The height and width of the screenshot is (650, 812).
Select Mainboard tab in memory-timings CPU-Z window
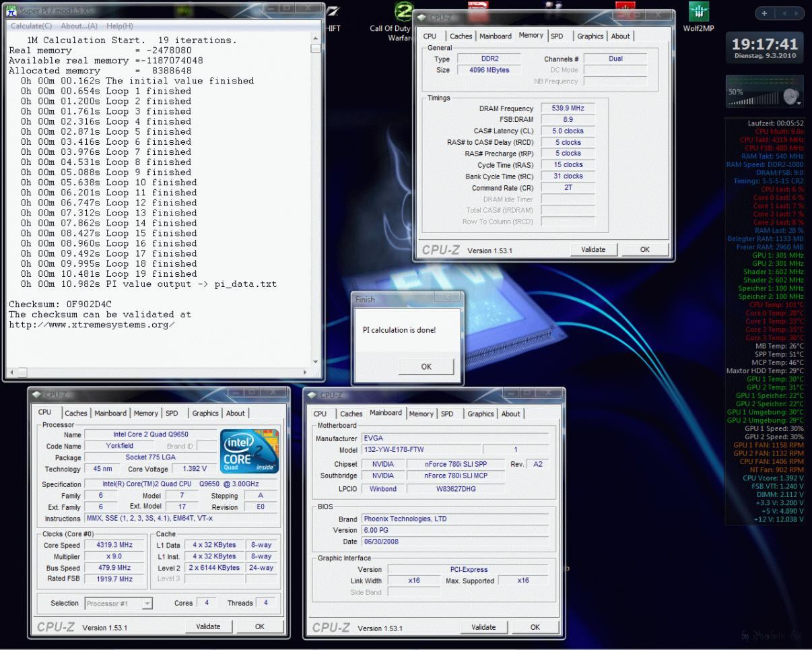(x=496, y=36)
